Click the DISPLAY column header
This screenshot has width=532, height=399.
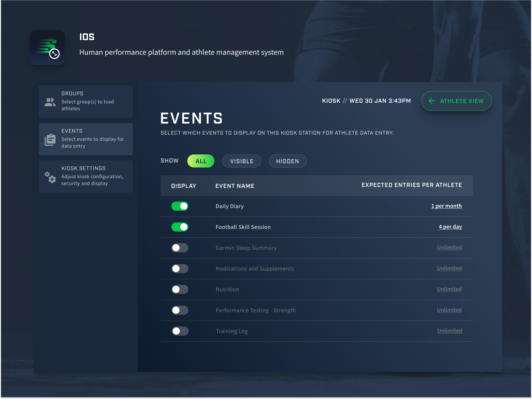(x=183, y=186)
